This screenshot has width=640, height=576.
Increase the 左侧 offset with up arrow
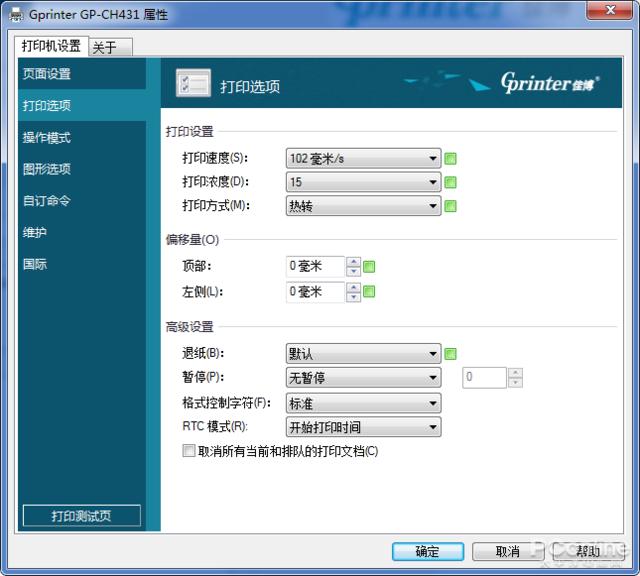pos(353,287)
